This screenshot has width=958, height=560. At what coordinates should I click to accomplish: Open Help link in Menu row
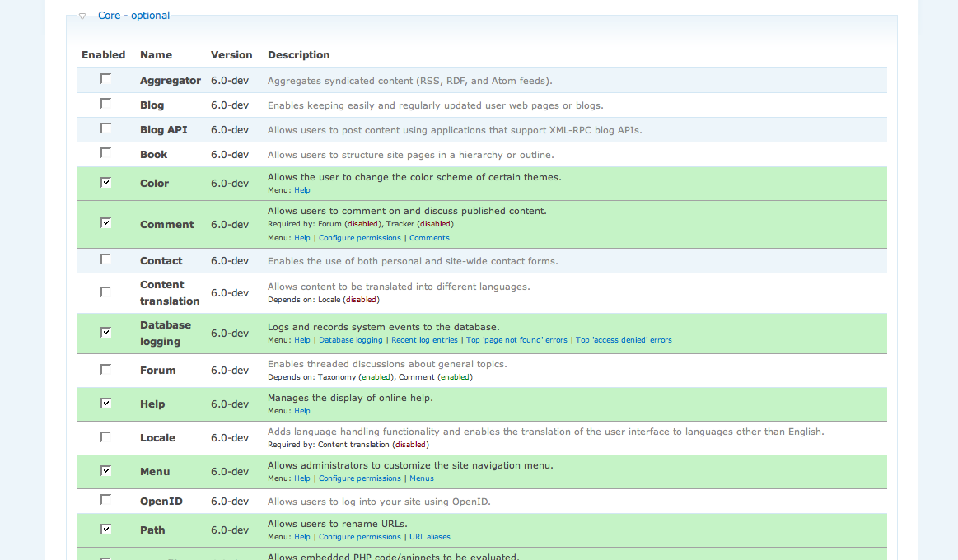(x=301, y=478)
